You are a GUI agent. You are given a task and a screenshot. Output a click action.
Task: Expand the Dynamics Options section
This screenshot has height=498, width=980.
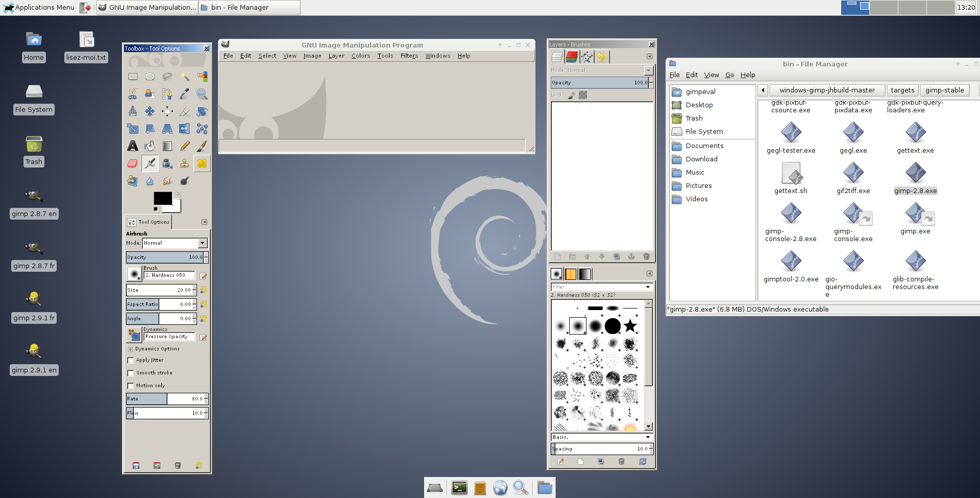coord(130,349)
